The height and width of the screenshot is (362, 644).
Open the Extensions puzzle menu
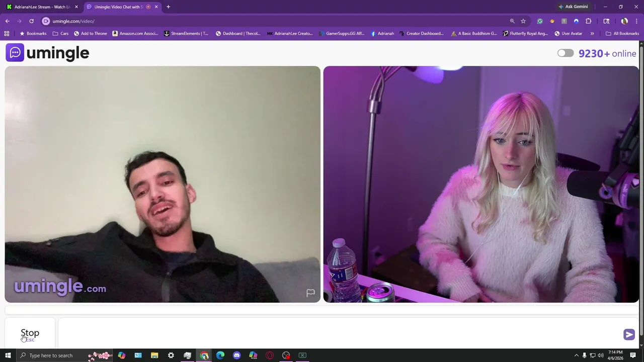coord(588,21)
